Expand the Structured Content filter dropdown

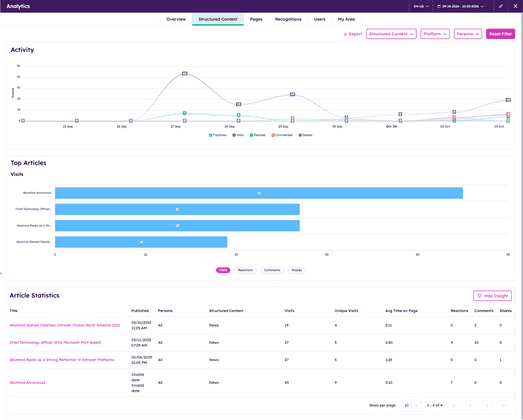391,34
